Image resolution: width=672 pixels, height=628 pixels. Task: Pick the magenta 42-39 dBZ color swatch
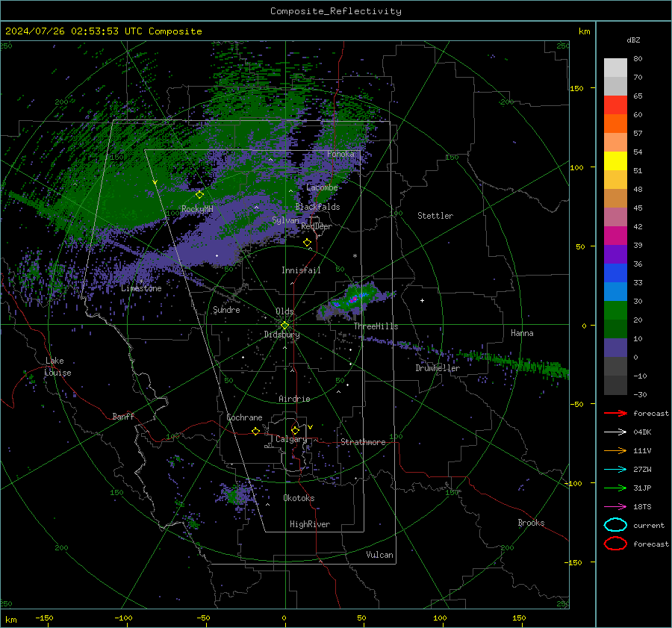[x=615, y=236]
